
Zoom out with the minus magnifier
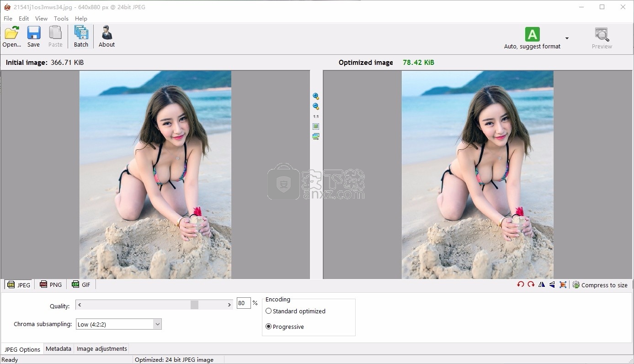(316, 106)
